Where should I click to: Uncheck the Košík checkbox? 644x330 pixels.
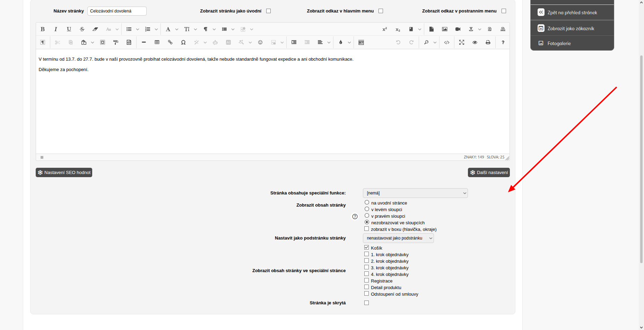(x=366, y=247)
